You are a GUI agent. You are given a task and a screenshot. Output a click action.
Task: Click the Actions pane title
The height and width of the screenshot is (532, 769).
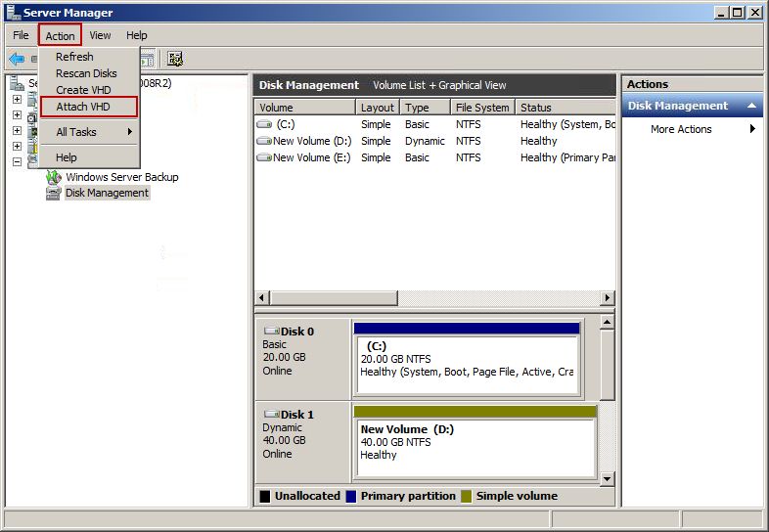tap(648, 84)
